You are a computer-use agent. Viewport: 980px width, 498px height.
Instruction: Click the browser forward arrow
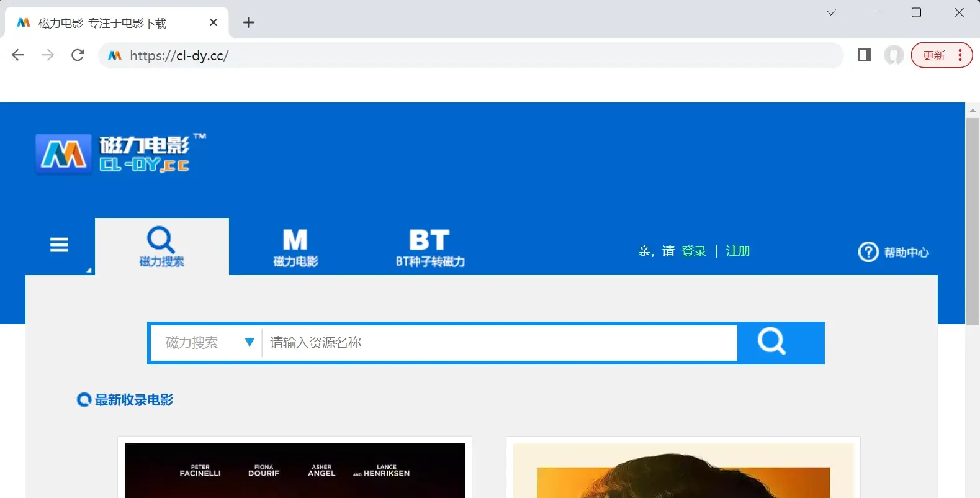[48, 55]
